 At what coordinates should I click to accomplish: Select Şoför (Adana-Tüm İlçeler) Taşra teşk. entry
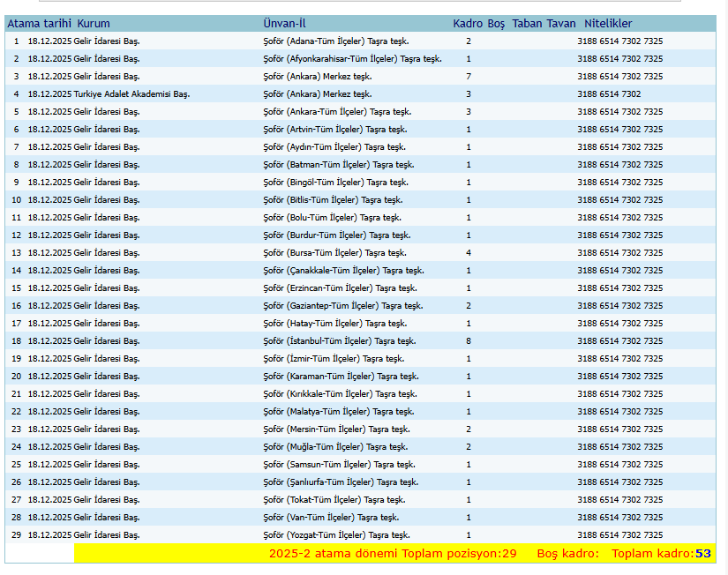pyautogui.click(x=336, y=41)
